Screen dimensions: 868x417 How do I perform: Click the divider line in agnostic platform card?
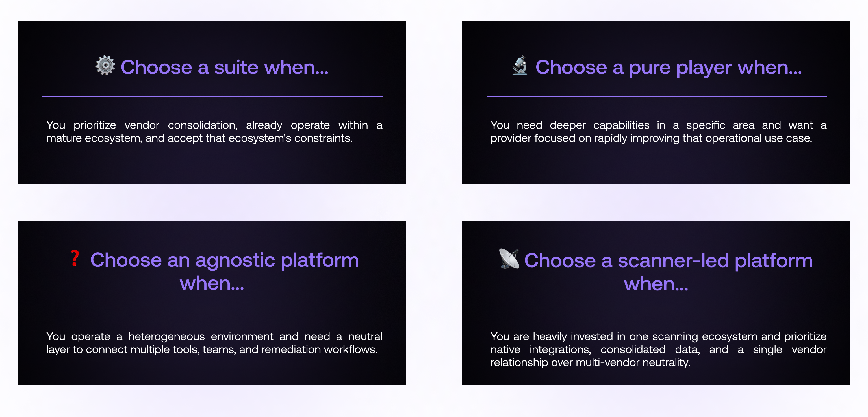coord(212,308)
